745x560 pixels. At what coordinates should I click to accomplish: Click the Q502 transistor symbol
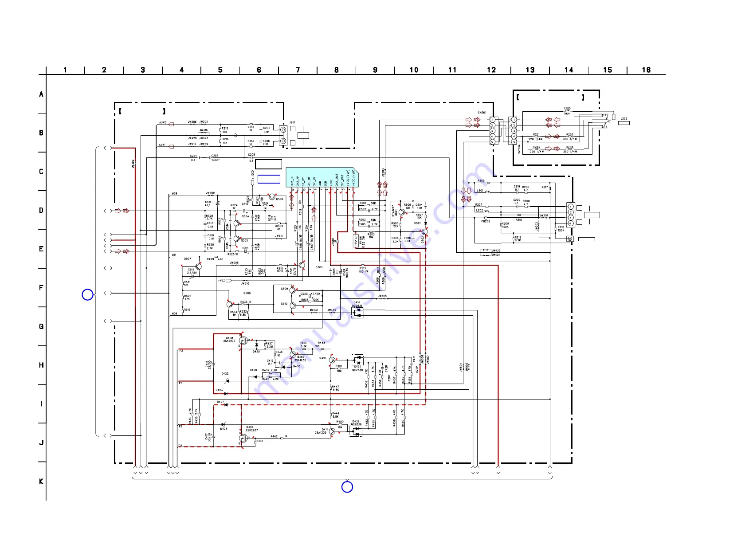pos(425,232)
